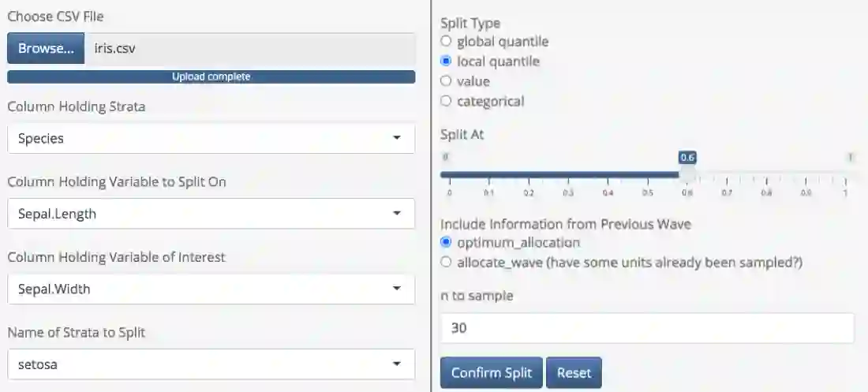Open the Variable of Interest dropdown
This screenshot has width=868, height=392.
click(211, 289)
